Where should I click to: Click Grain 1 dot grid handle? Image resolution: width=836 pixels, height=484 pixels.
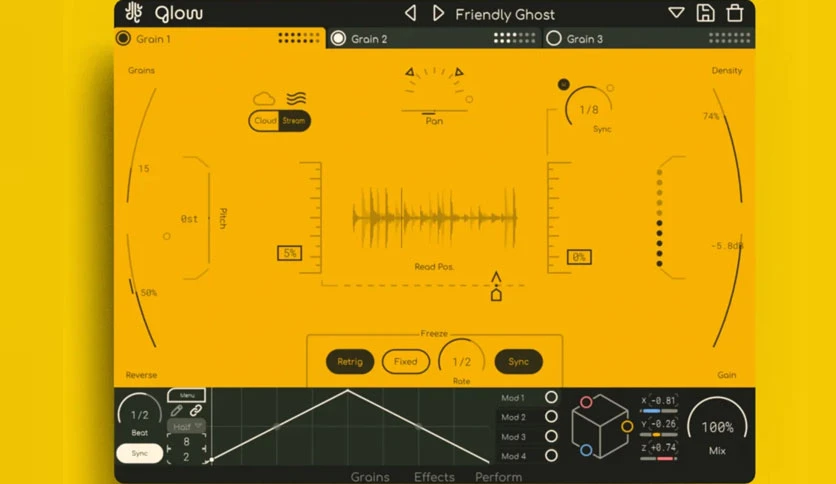pos(299,38)
